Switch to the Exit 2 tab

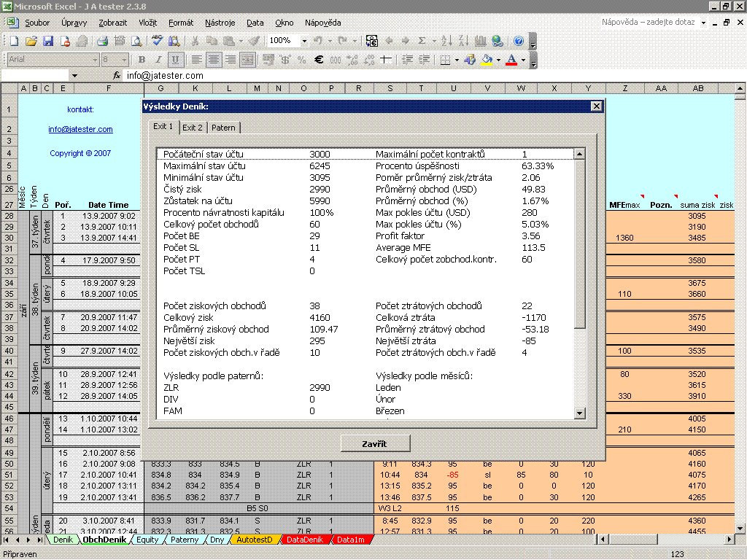coord(193,128)
